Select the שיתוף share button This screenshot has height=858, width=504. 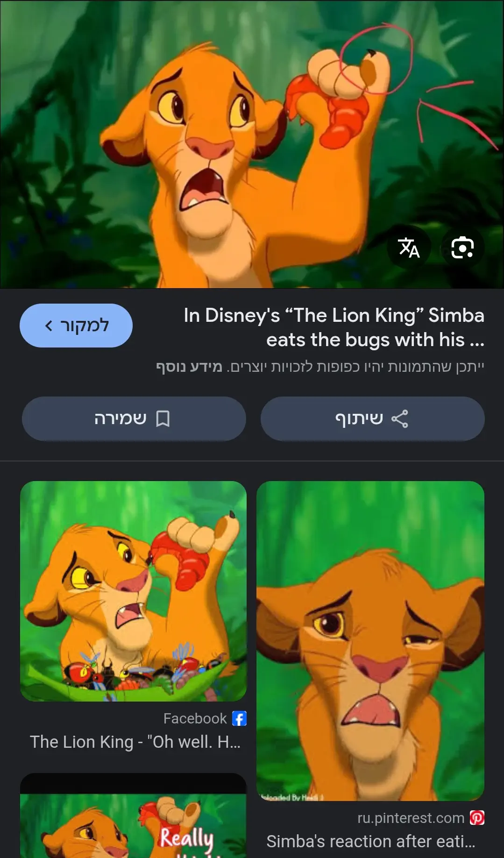point(372,419)
